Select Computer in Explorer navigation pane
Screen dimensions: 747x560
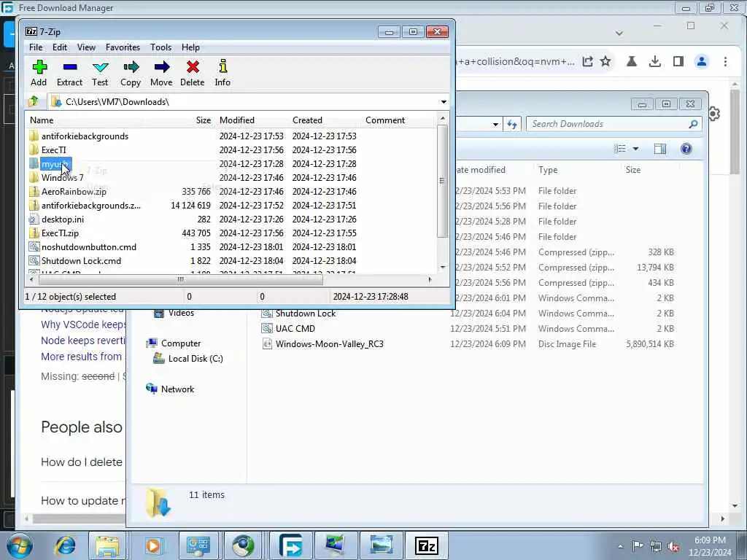[x=181, y=343]
